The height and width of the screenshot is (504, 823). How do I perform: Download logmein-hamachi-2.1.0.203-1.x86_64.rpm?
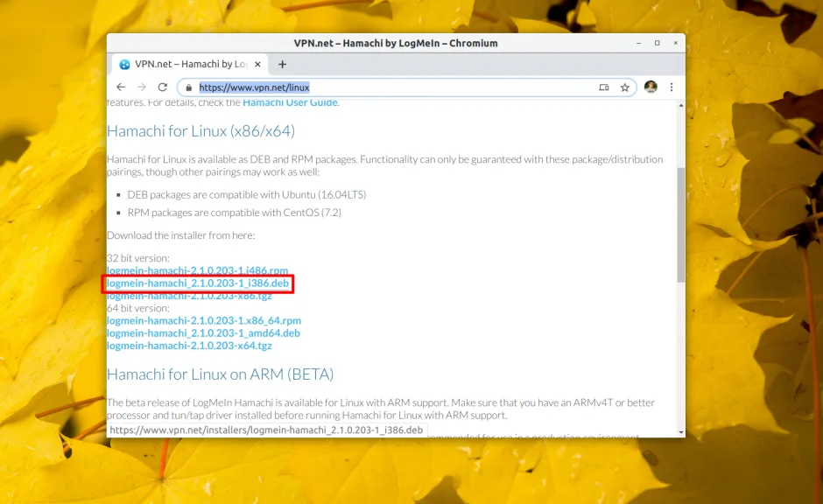(x=204, y=320)
